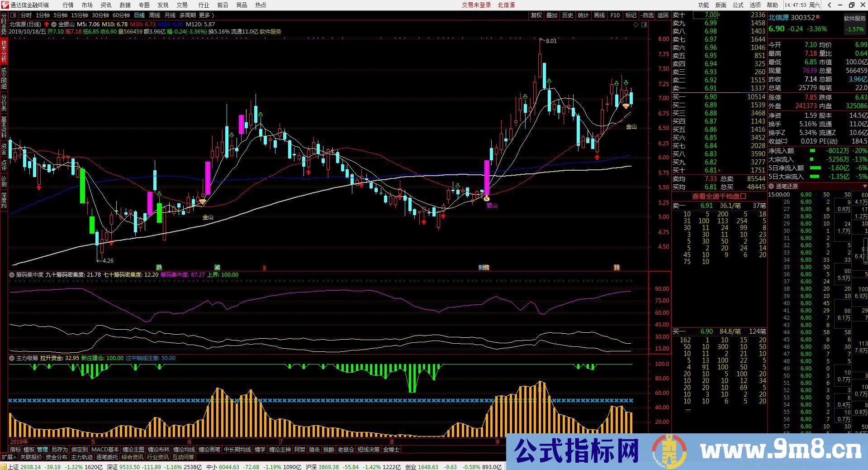This screenshot has width=868, height=470.
Task: Click the 金银山 indicator dropdown circle icon
Action: [x=54, y=24]
